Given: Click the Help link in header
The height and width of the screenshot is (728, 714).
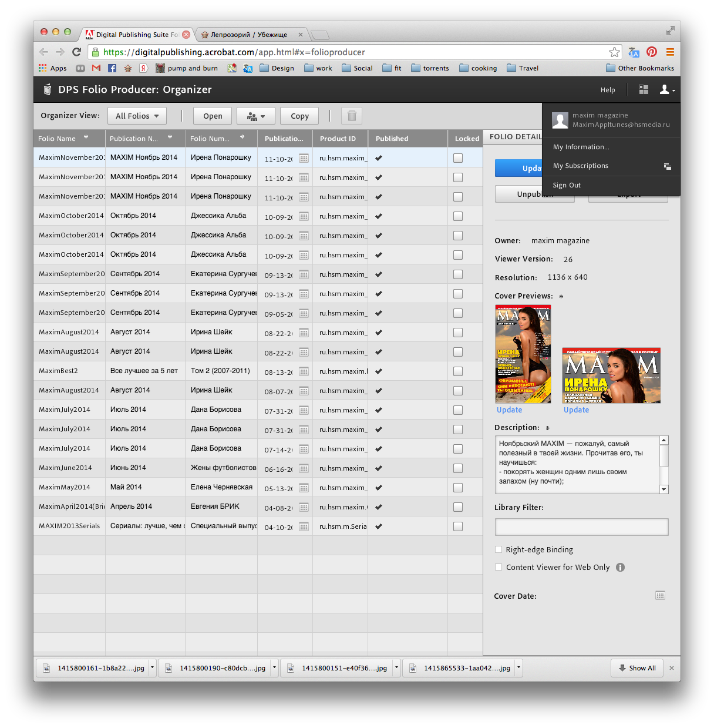Looking at the screenshot, I should click(x=608, y=90).
